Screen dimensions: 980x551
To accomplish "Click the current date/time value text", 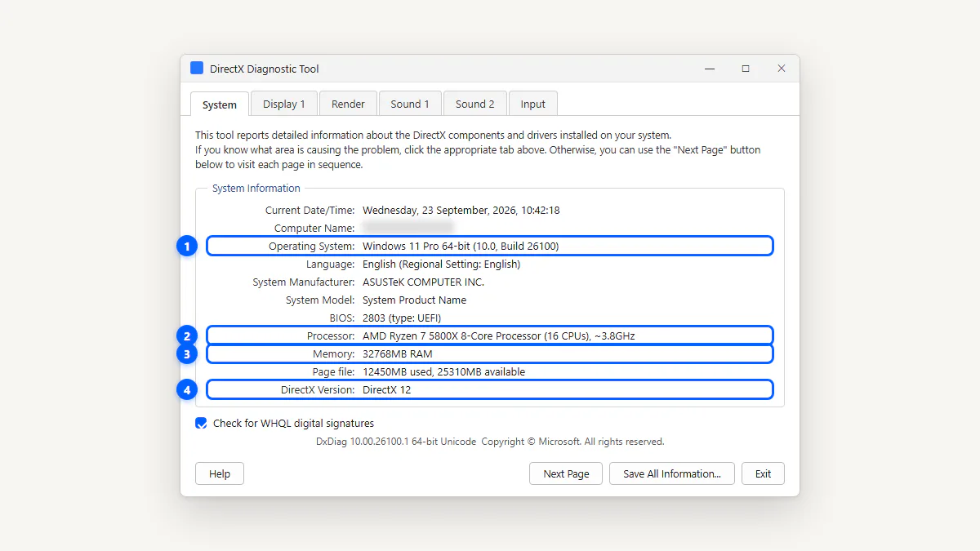I will (x=461, y=210).
